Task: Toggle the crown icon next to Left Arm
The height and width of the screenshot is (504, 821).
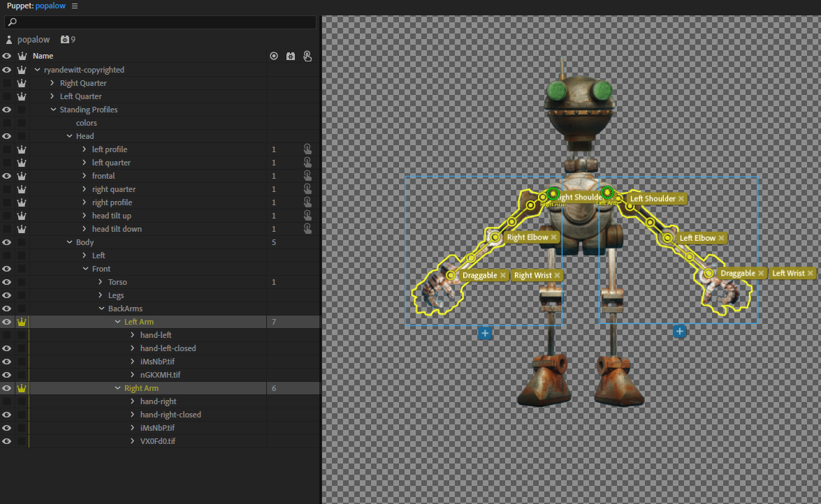Action: point(22,321)
